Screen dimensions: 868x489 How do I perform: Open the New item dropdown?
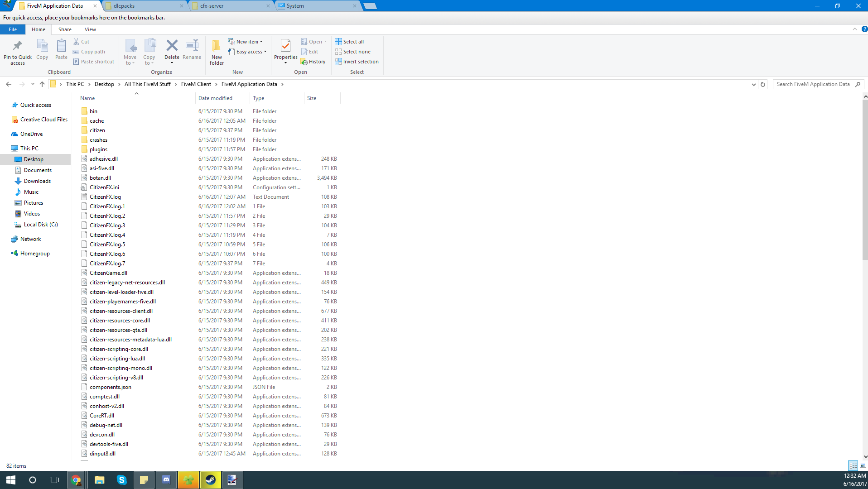pyautogui.click(x=246, y=42)
